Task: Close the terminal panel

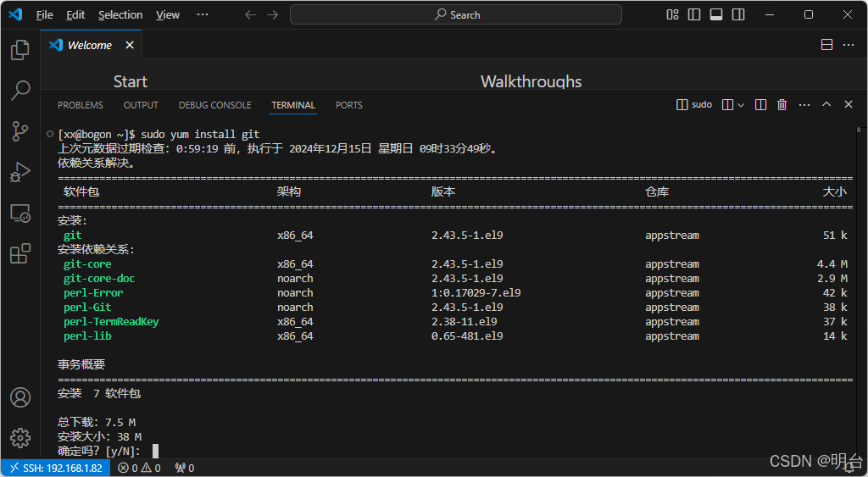Action: point(848,104)
